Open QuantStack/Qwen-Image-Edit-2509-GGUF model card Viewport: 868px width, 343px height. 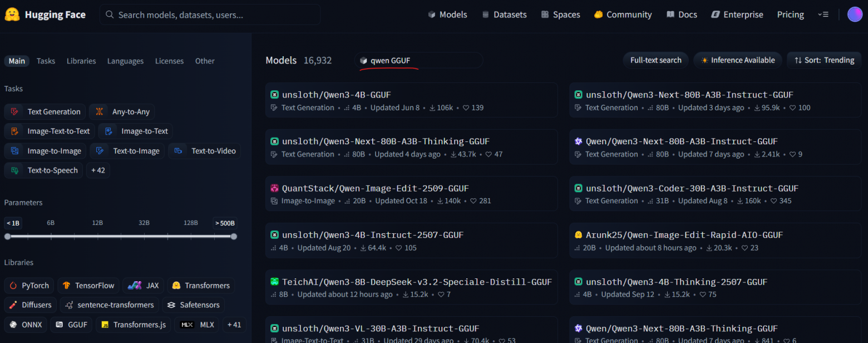(x=411, y=194)
